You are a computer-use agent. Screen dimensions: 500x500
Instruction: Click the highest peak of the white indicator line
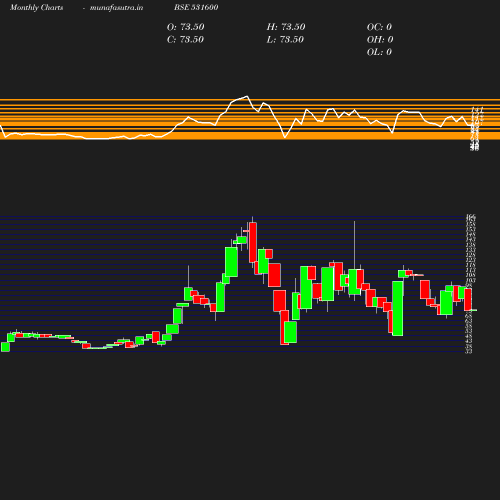point(247,96)
